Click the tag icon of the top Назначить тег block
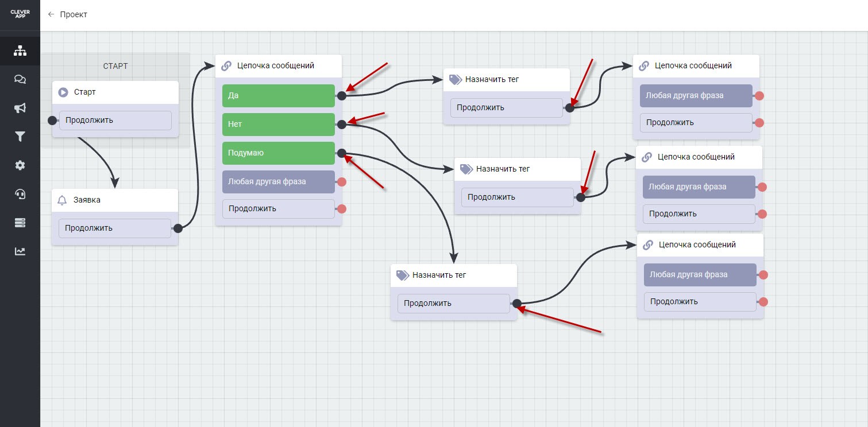868x427 pixels. (455, 80)
